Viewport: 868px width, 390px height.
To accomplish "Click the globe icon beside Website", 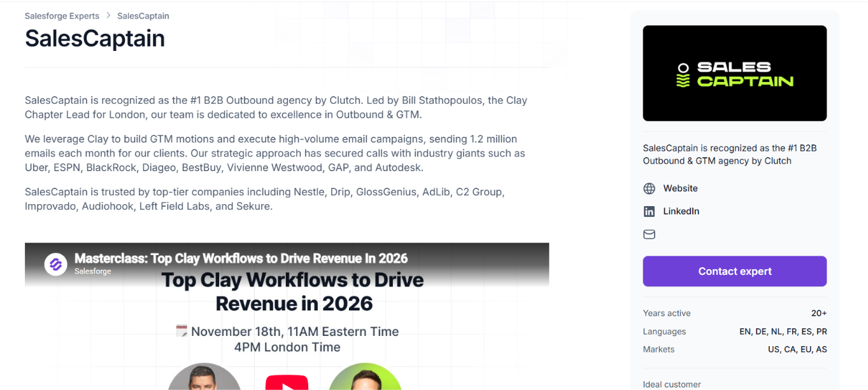I will point(649,188).
